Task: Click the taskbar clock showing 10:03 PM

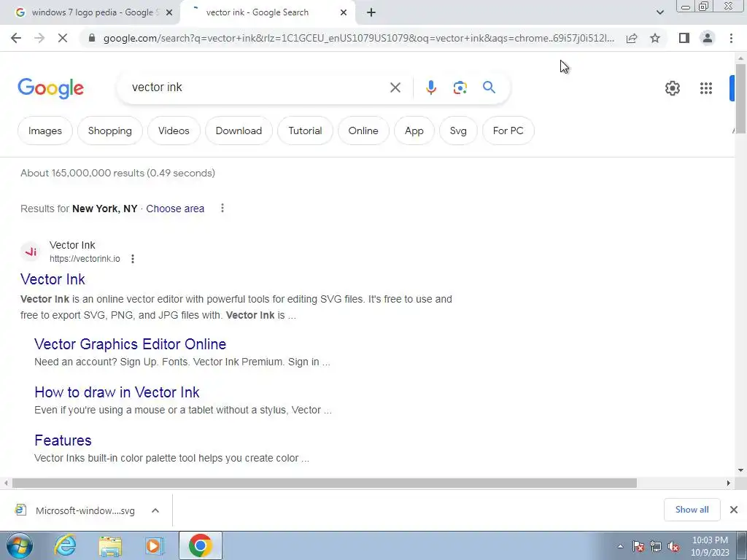Action: (x=710, y=546)
